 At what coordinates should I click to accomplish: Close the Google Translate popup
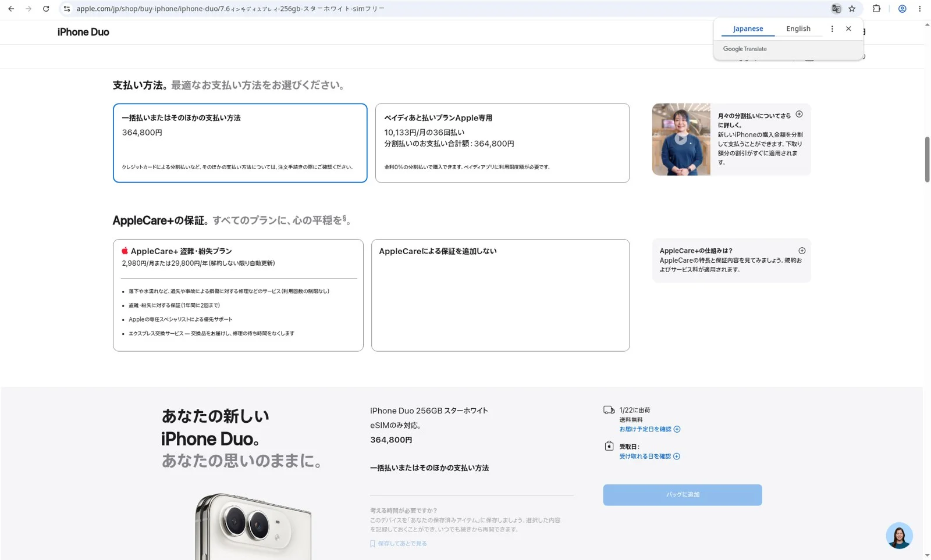[848, 28]
